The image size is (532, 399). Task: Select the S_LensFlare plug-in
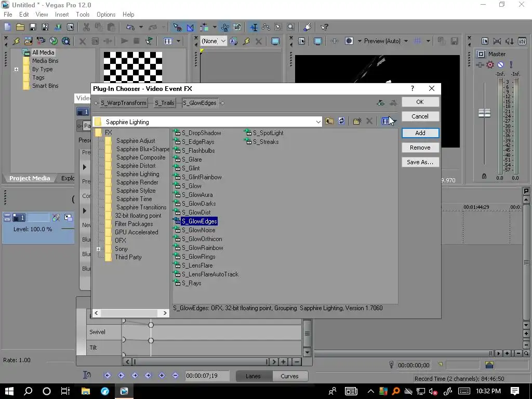[x=197, y=265]
